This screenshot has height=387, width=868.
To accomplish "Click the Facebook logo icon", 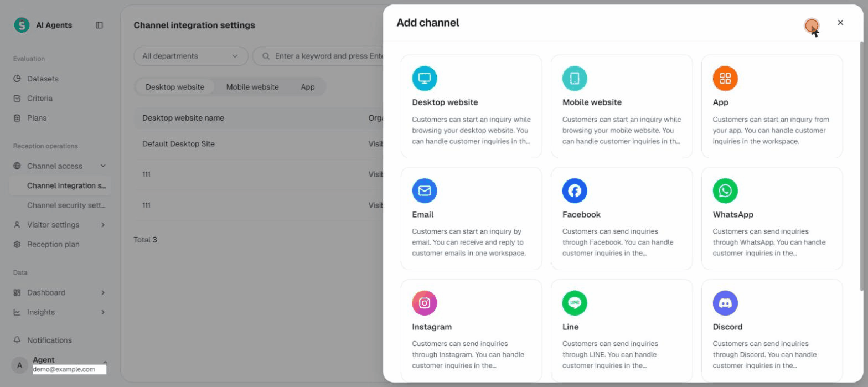I will (x=575, y=190).
